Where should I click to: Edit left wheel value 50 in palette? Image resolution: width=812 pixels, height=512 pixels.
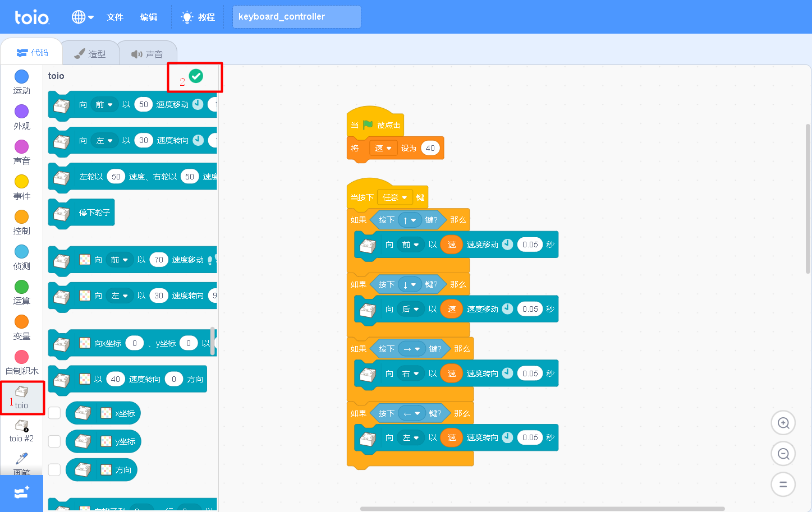[116, 177]
